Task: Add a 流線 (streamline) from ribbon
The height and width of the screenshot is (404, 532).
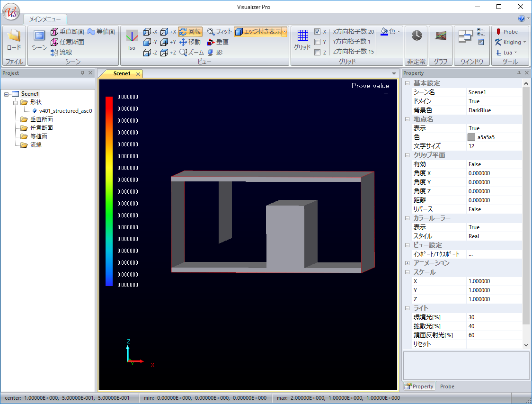Action: 61,52
